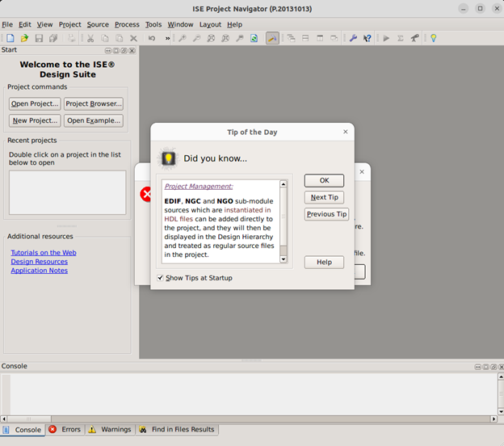The height and width of the screenshot is (446, 504).
Task: Click the Cut scissors icon
Action: [x=90, y=38]
